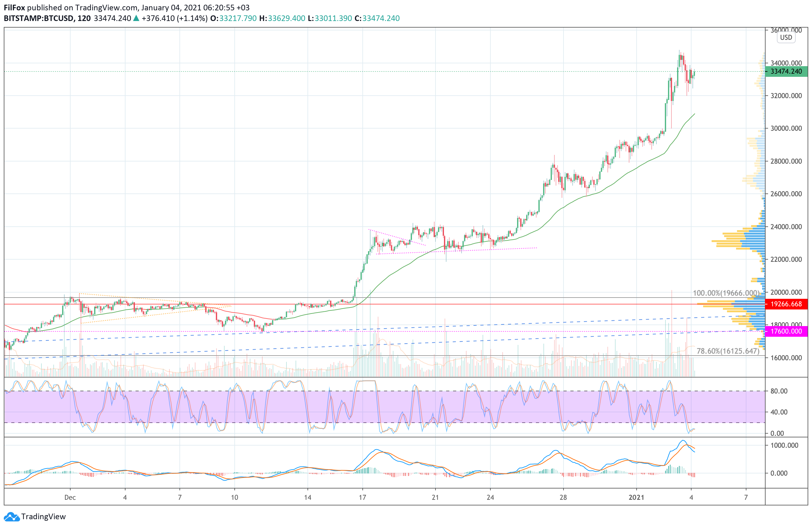
Task: Select the green 33474.240 current price label
Action: coord(786,71)
